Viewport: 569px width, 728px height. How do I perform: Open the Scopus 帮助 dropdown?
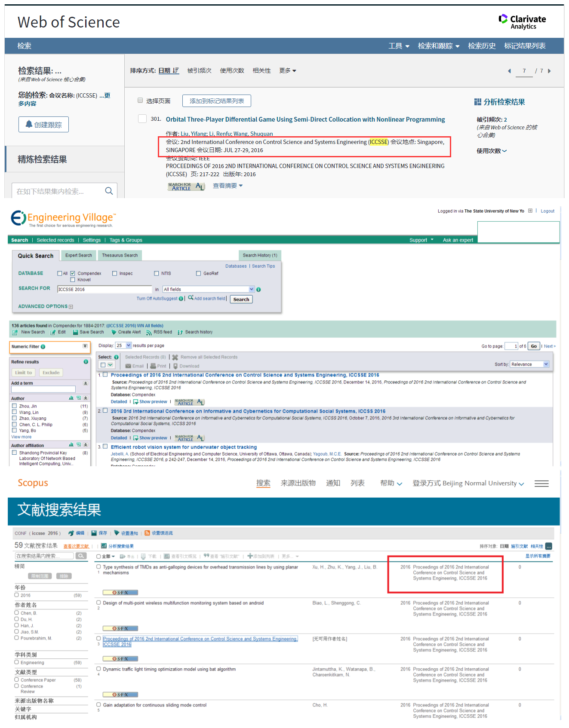click(391, 483)
